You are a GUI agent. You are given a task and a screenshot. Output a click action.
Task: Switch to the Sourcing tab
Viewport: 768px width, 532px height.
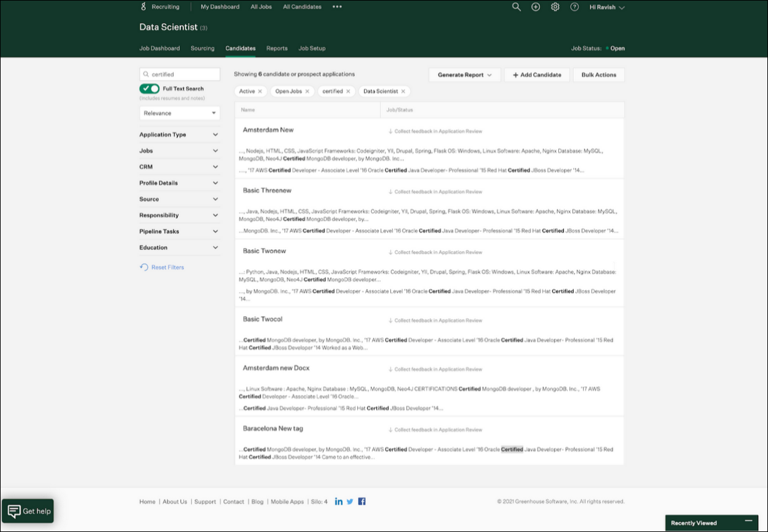coord(202,48)
